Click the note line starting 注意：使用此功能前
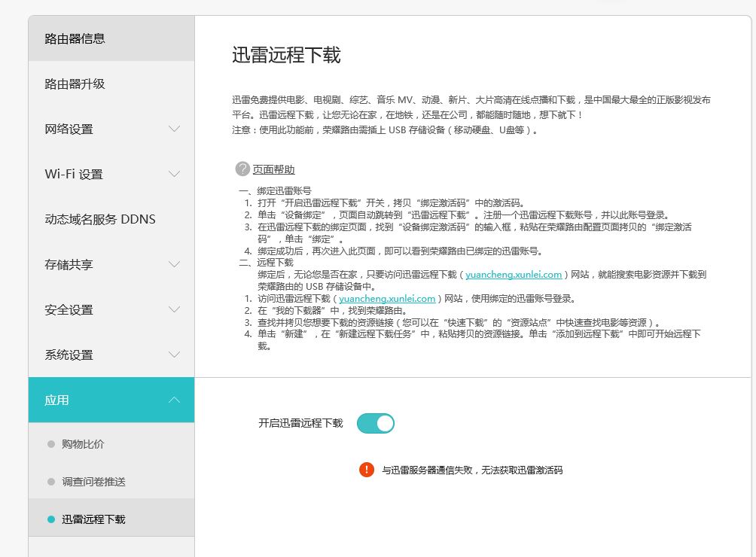The height and width of the screenshot is (557, 756). (x=385, y=130)
